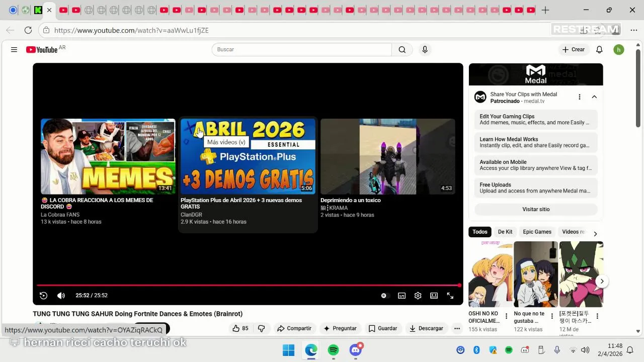The image size is (644, 362).
Task: Click the Descargar download button
Action: 426,328
